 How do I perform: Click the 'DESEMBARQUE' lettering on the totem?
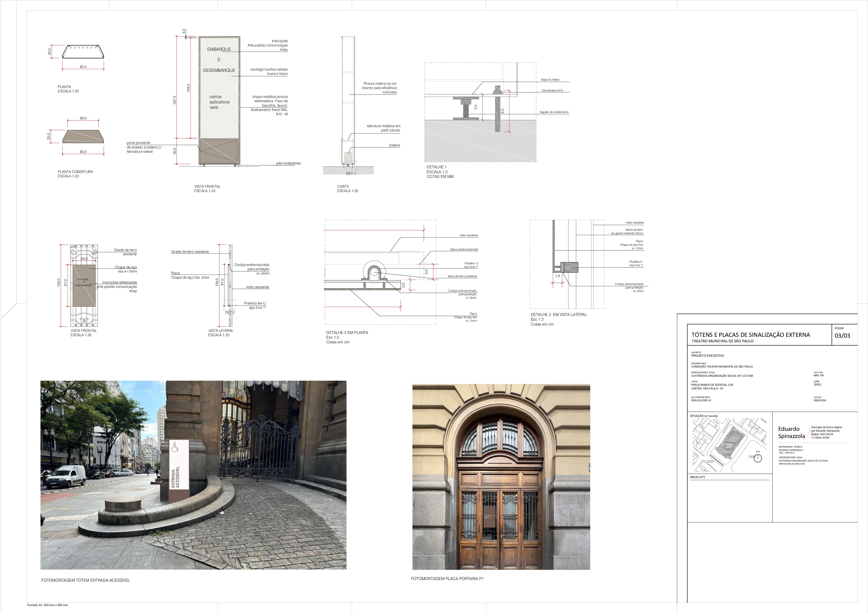(x=219, y=70)
